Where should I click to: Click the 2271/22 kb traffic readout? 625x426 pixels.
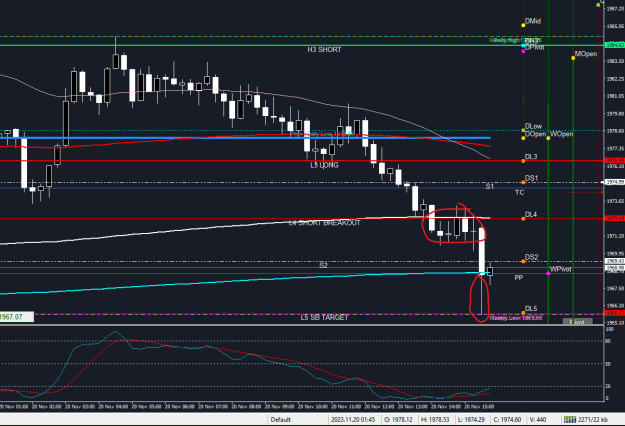pyautogui.click(x=593, y=420)
